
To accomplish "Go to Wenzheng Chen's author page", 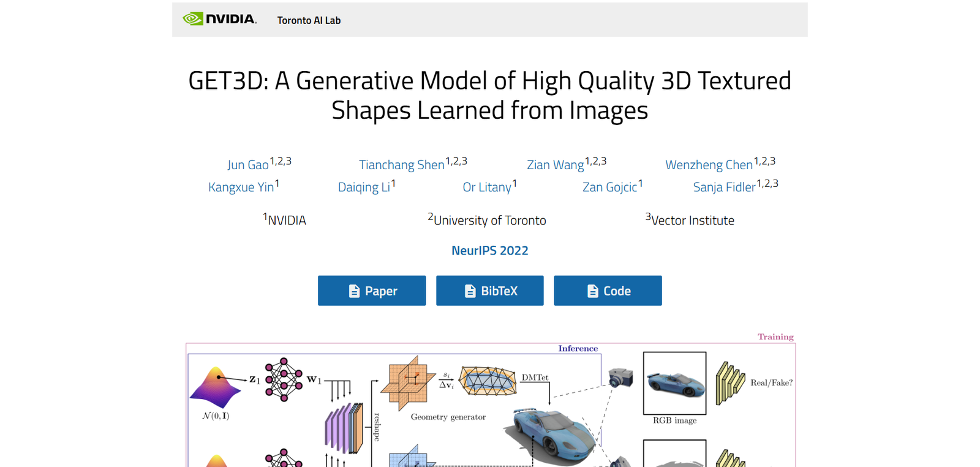I will click(x=709, y=165).
